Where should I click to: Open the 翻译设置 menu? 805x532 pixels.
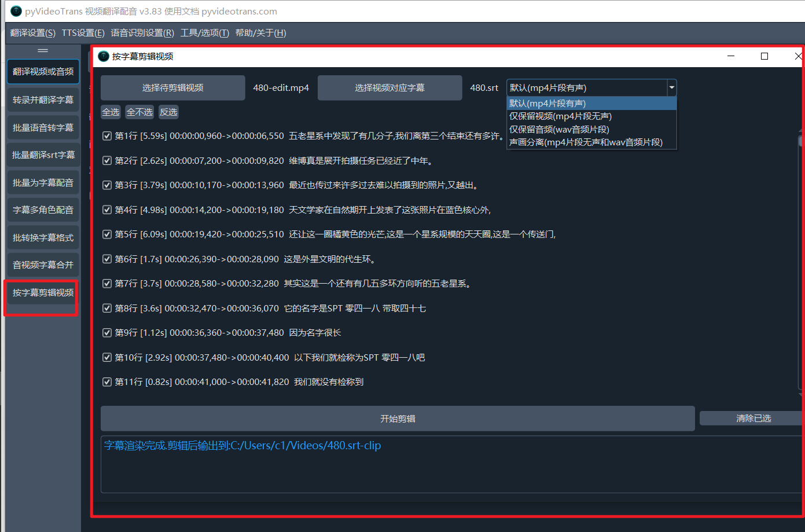click(33, 33)
